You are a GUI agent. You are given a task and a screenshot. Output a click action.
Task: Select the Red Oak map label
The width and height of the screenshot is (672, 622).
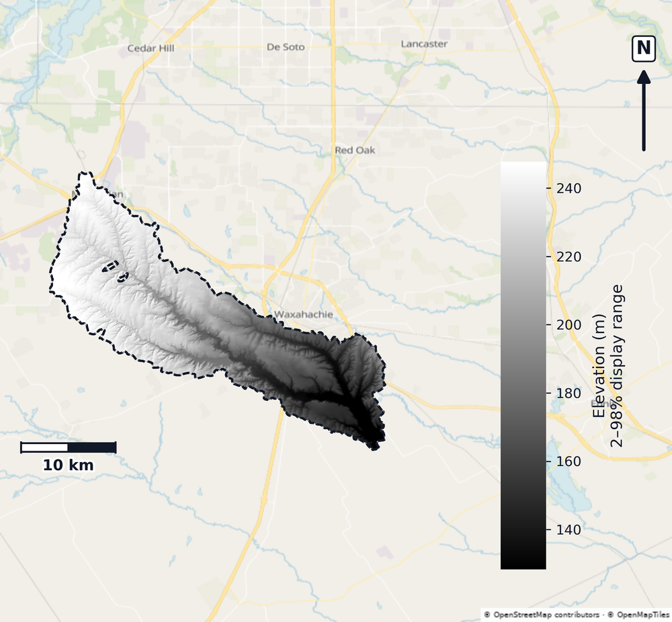355,150
